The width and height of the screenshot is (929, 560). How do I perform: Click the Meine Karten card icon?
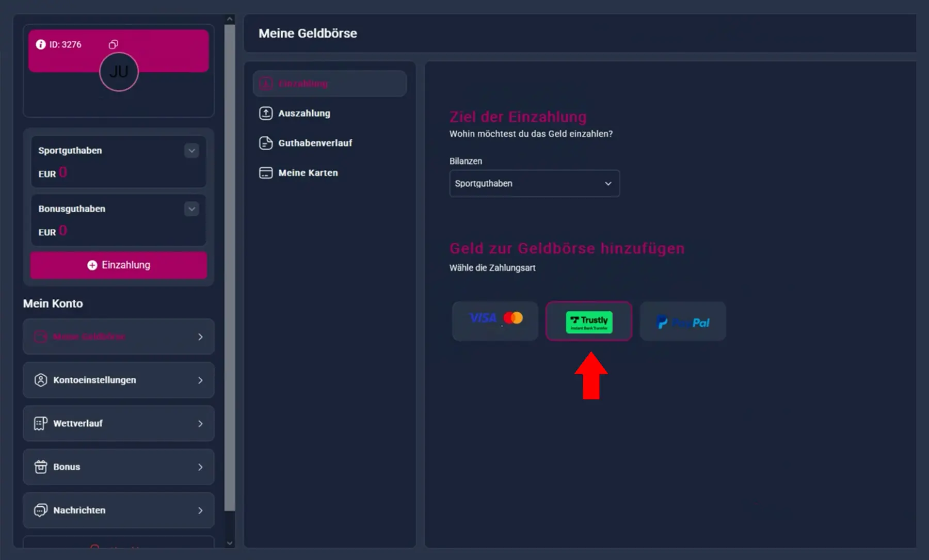tap(266, 173)
